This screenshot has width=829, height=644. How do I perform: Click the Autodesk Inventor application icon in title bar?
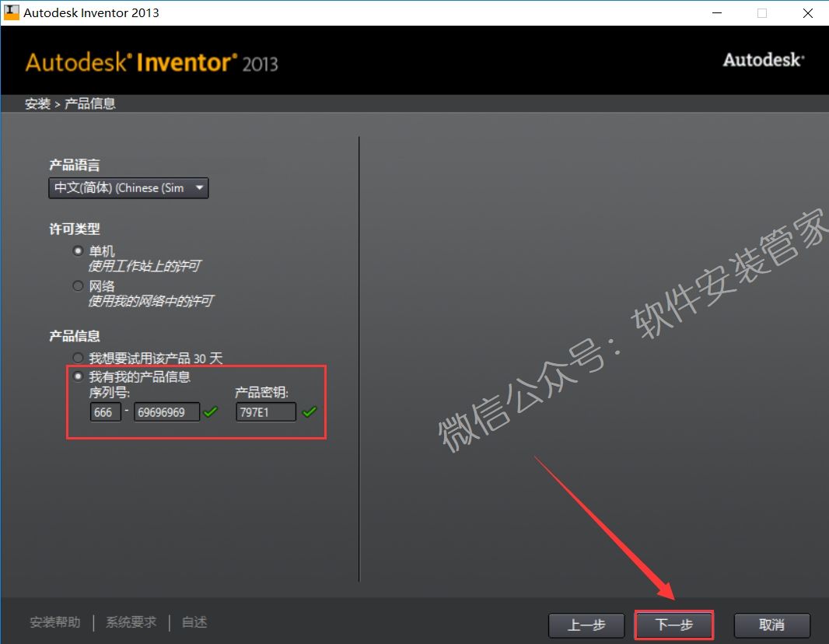point(11,12)
